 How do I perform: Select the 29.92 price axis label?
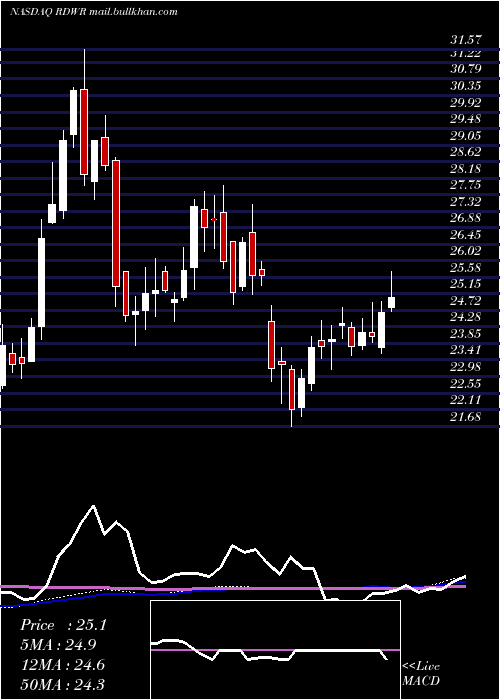pyautogui.click(x=466, y=103)
